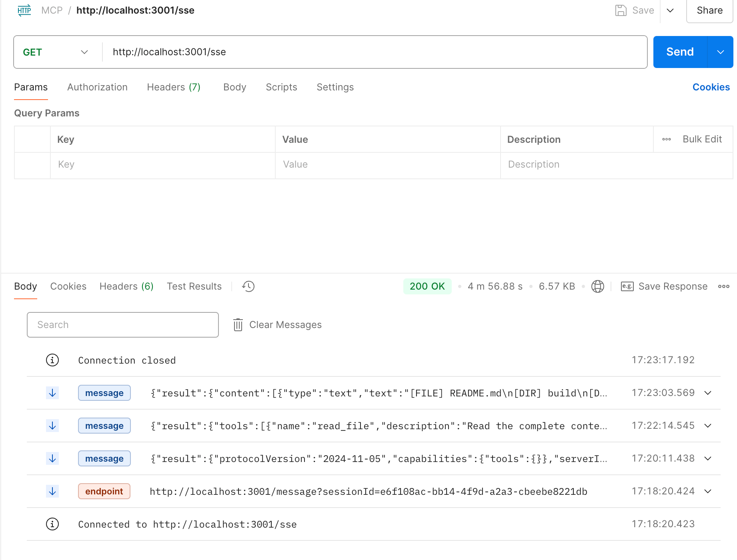Click the query param Key input cell
Image resolution: width=737 pixels, height=560 pixels.
[162, 165]
